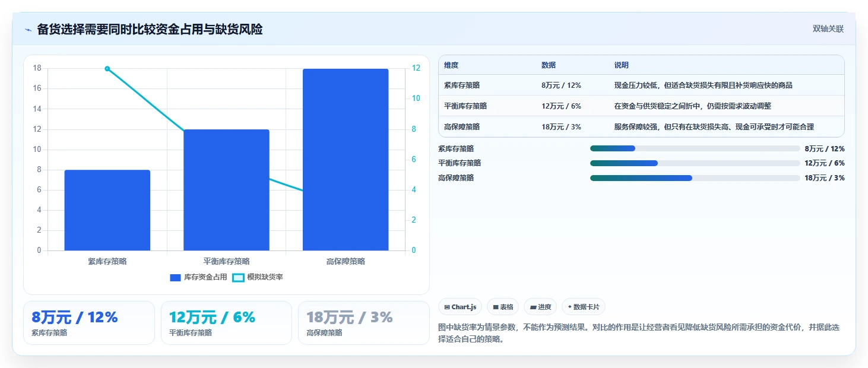Select the 进度 tag chip
This screenshot has width=868, height=368.
coord(540,307)
